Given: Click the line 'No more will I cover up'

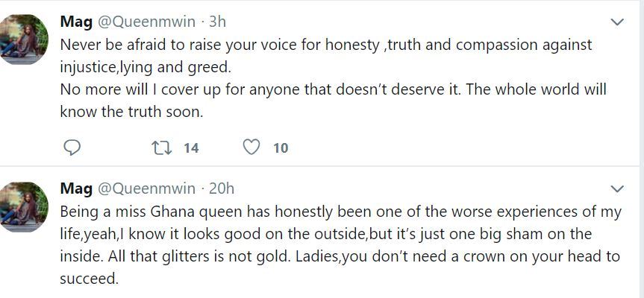Looking at the screenshot, I should point(333,89).
